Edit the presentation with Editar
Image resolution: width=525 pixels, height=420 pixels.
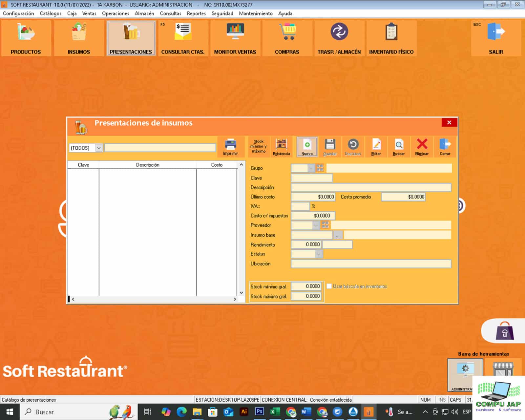tap(376, 147)
